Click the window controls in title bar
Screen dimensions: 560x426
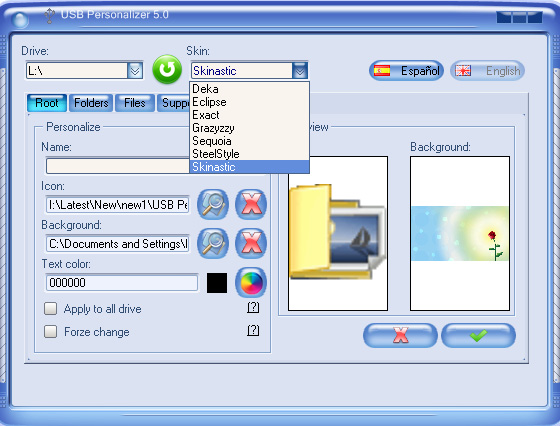[x=519, y=17]
